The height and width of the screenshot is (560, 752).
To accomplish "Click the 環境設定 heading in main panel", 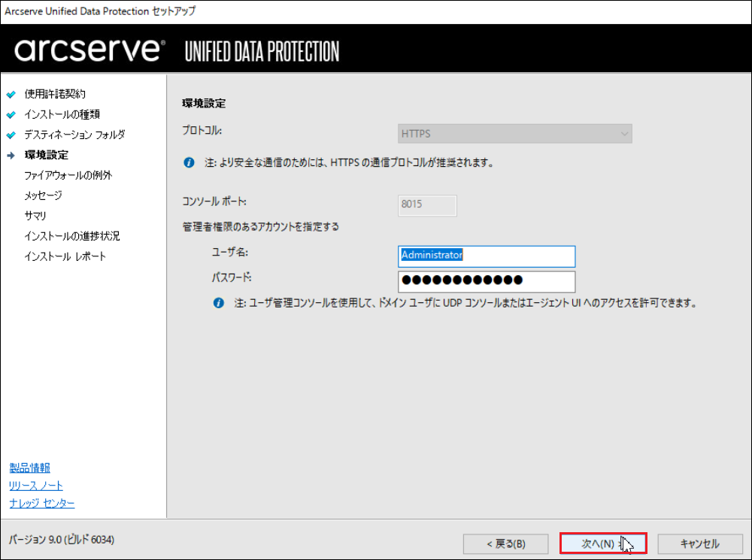I will coord(204,103).
